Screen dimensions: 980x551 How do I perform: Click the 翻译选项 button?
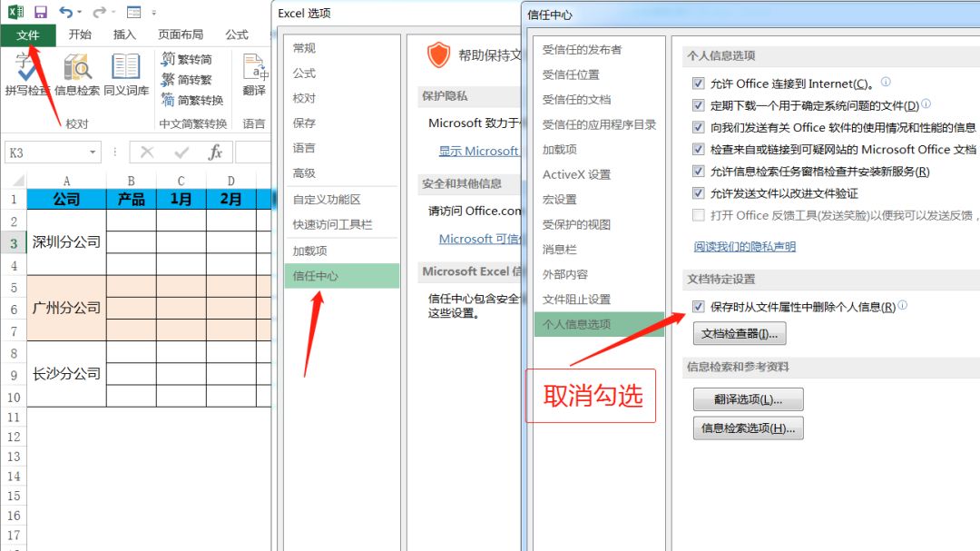click(x=748, y=399)
